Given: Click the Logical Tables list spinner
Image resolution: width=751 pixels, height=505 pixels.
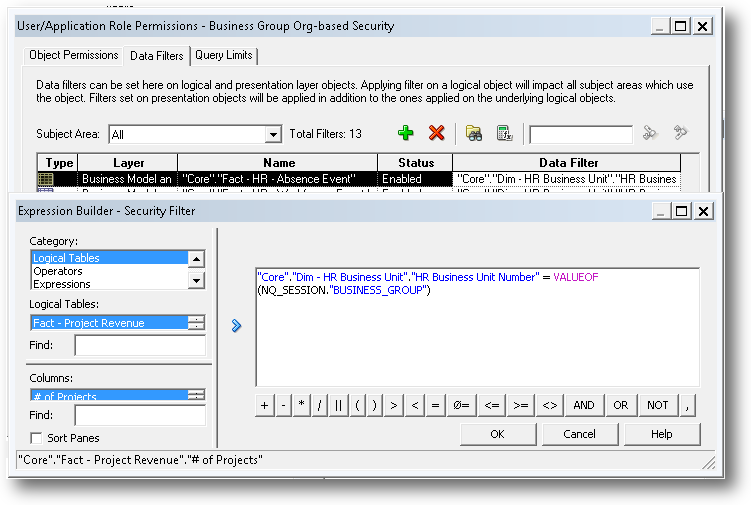Looking at the screenshot, I should [x=196, y=323].
